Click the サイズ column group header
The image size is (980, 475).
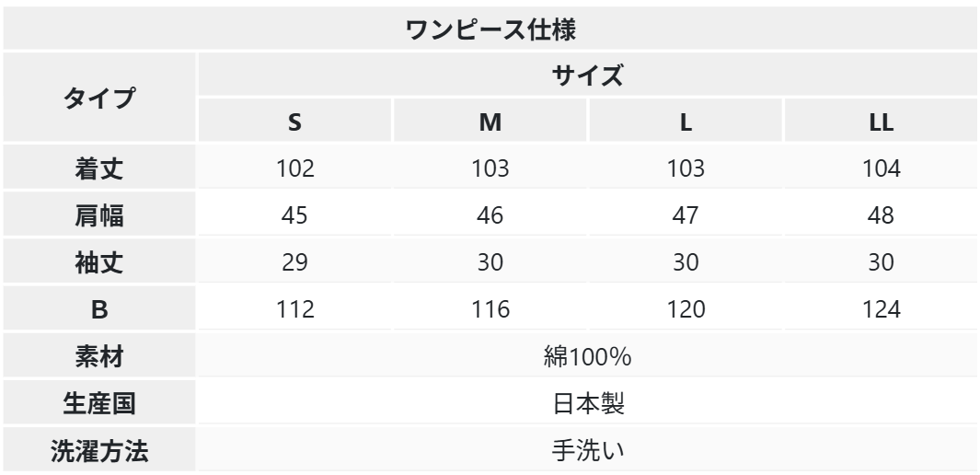pos(588,76)
